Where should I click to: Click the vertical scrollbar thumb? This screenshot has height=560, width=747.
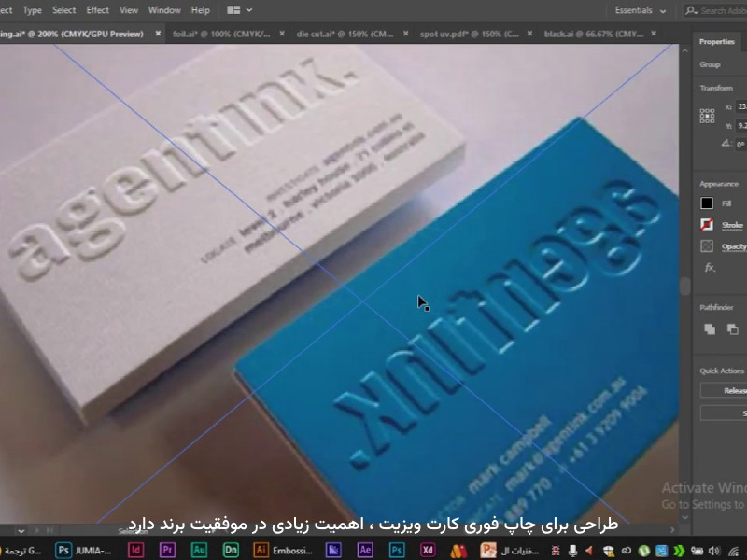click(685, 287)
